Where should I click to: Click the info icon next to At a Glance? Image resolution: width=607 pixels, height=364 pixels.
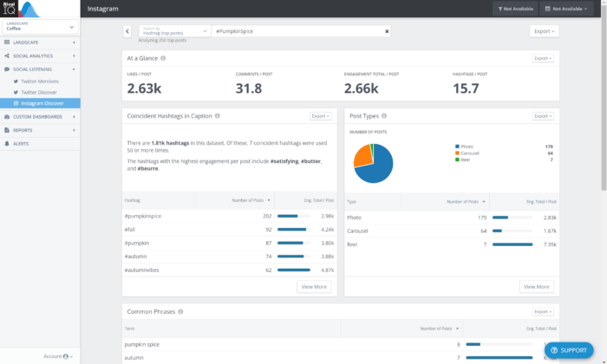pyautogui.click(x=163, y=58)
